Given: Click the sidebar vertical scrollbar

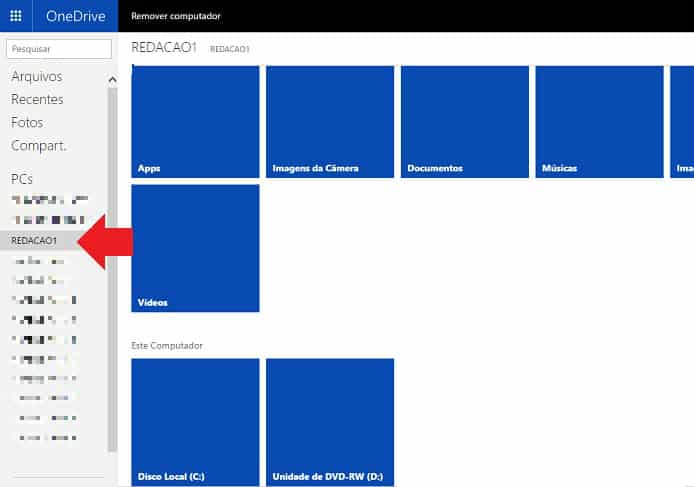Looking at the screenshot, I should [x=112, y=270].
